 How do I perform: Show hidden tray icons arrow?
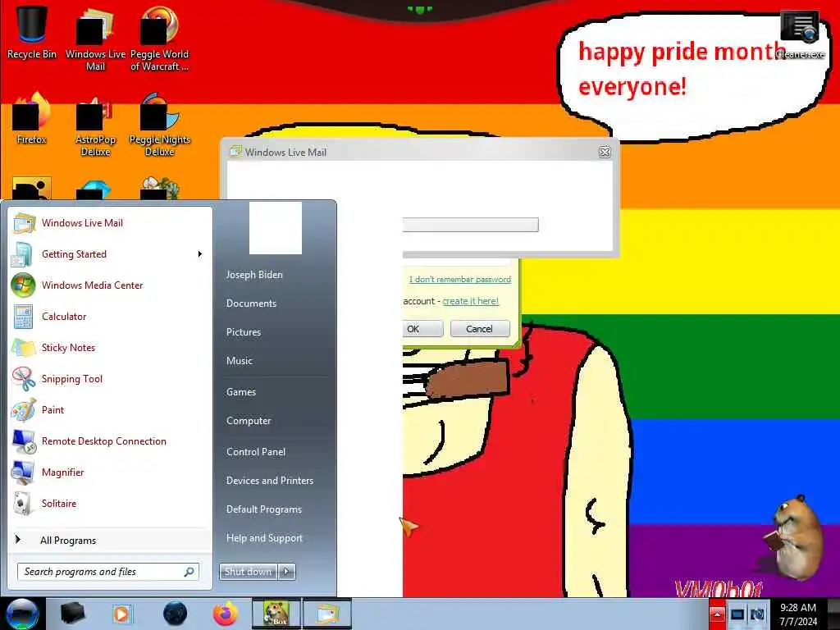click(717, 614)
